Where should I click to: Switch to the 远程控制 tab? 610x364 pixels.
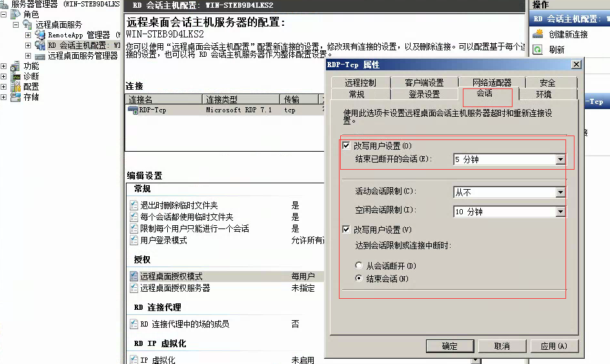coord(360,83)
